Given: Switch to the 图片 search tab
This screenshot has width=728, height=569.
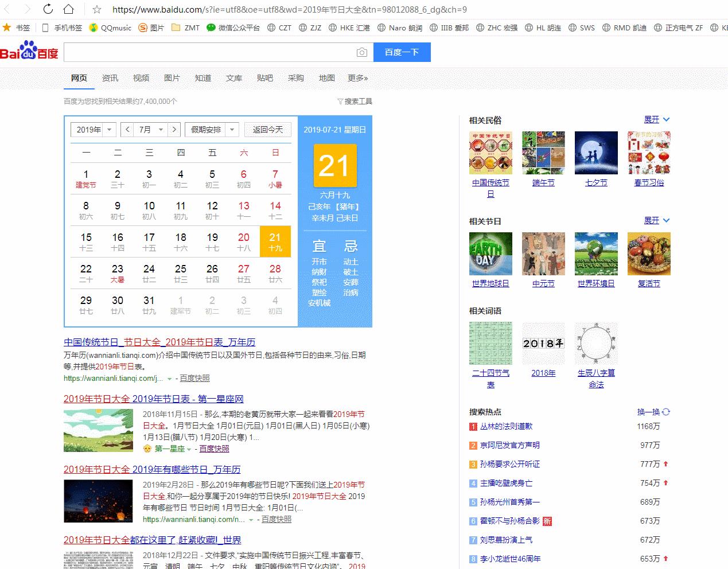Looking at the screenshot, I should point(172,78).
